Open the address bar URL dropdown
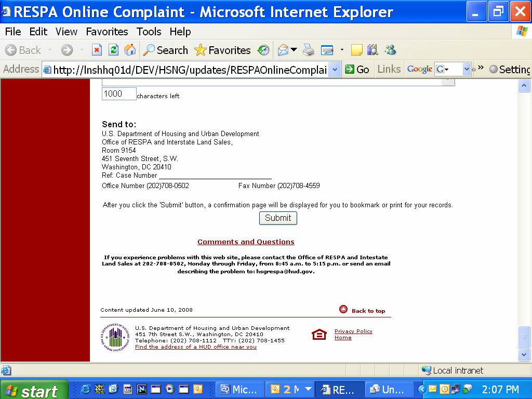 pos(335,70)
